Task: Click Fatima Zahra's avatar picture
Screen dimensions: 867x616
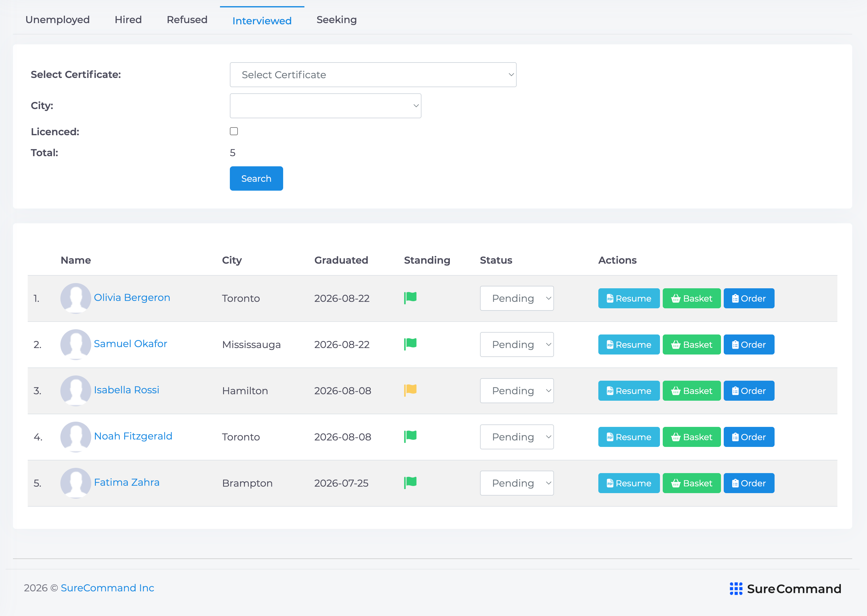Action: (75, 483)
